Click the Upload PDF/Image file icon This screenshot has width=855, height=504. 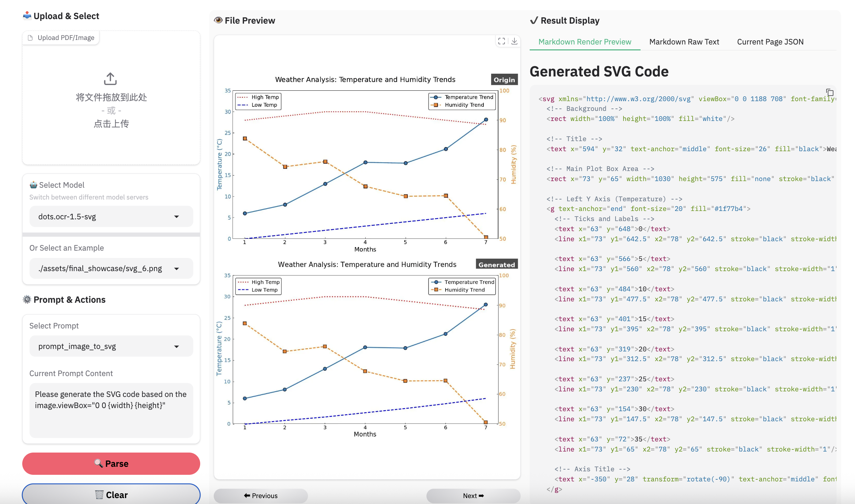[30, 38]
